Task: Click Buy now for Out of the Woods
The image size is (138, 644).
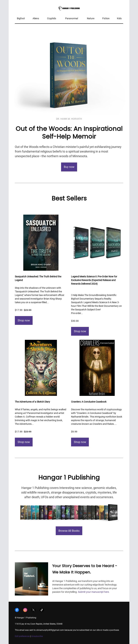Action: (x=69, y=167)
